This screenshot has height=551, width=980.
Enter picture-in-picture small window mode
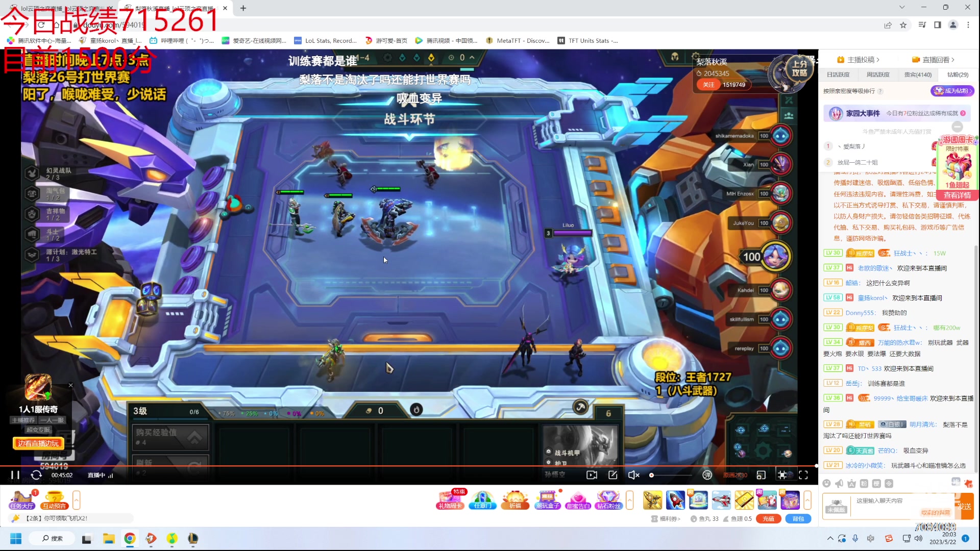[761, 475]
